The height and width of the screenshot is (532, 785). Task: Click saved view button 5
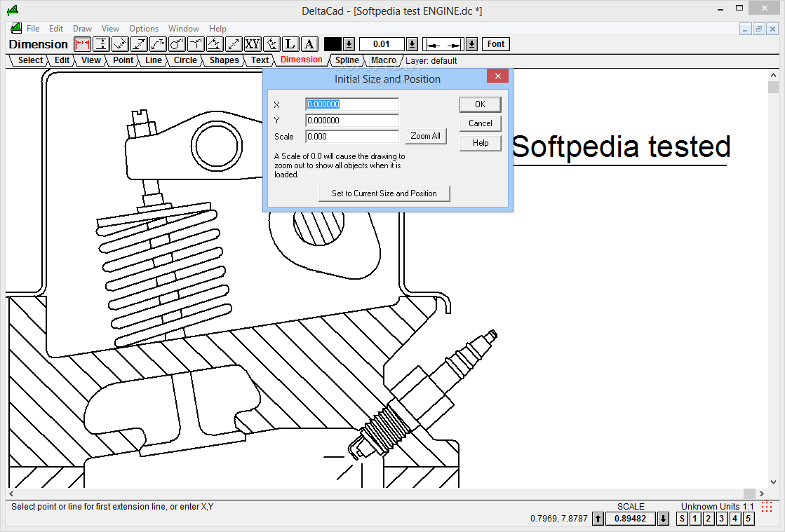(748, 519)
